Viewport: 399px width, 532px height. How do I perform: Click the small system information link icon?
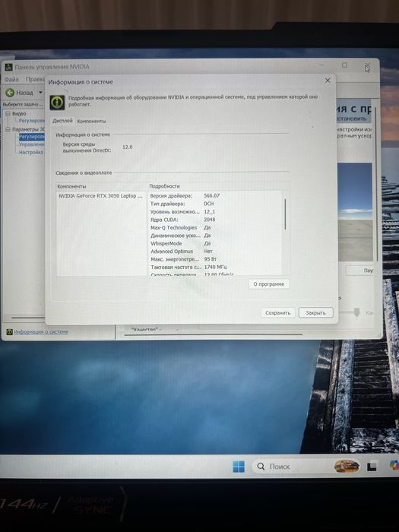click(10, 332)
